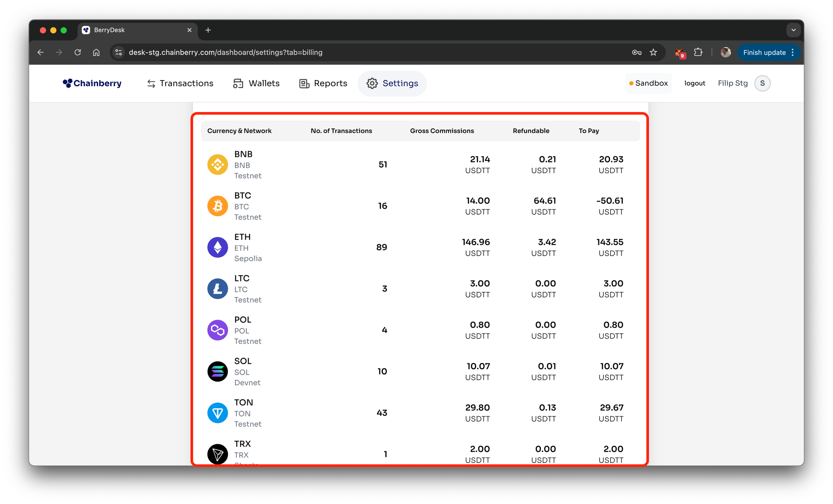Toggle the Sandbox environment switch

coord(648,83)
